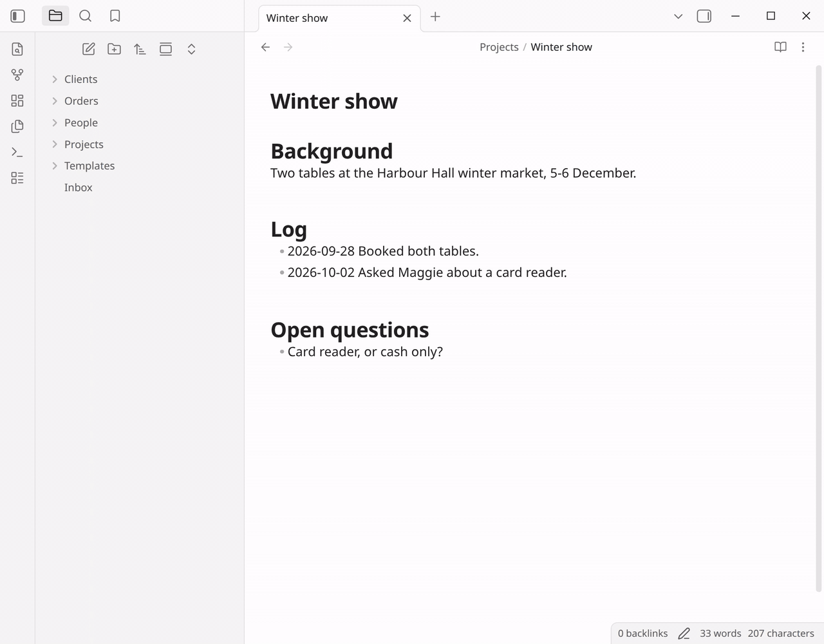Click the Background heading
Image resolution: width=824 pixels, height=644 pixels.
tap(332, 151)
